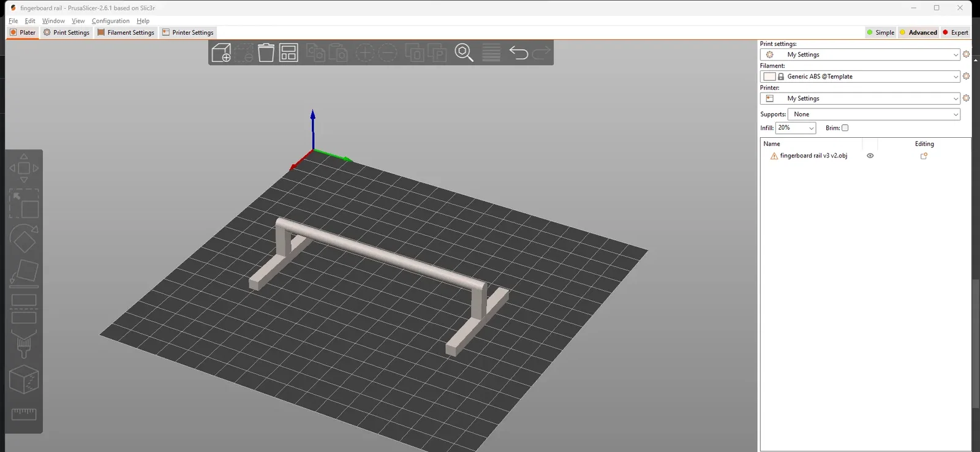
Task: Open the Infill percentage dropdown
Action: tap(796, 128)
